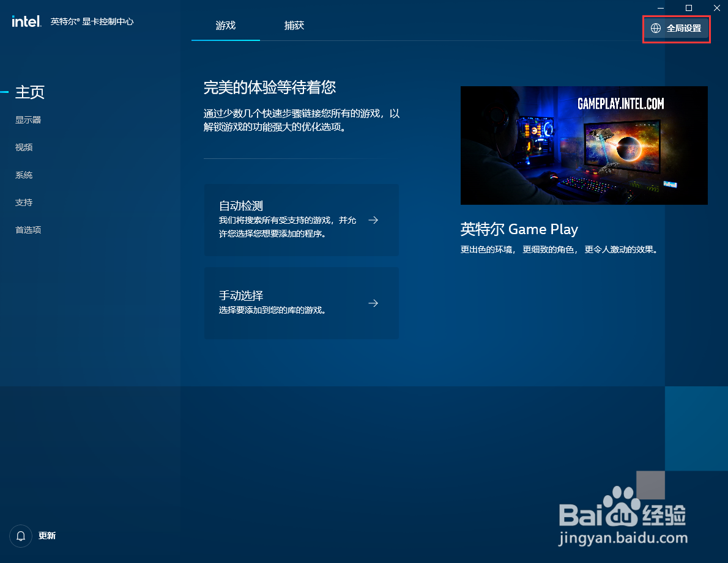Viewport: 728px width, 563px height.
Task: Open the 视频 sidebar section
Action: (24, 147)
